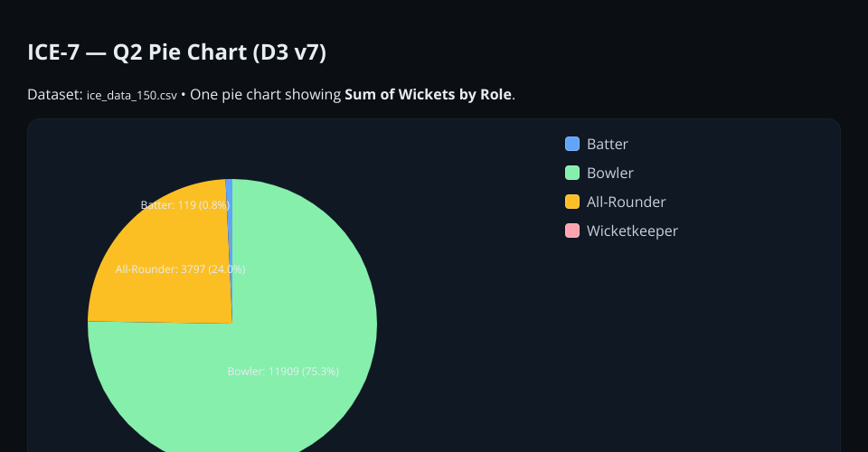868x452 pixels.
Task: Click the yellow All-Rounder legend swatch
Action: click(571, 202)
